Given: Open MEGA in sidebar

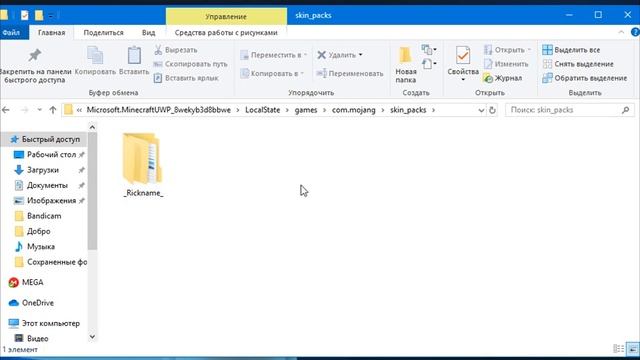Looking at the screenshot, I should (32, 282).
